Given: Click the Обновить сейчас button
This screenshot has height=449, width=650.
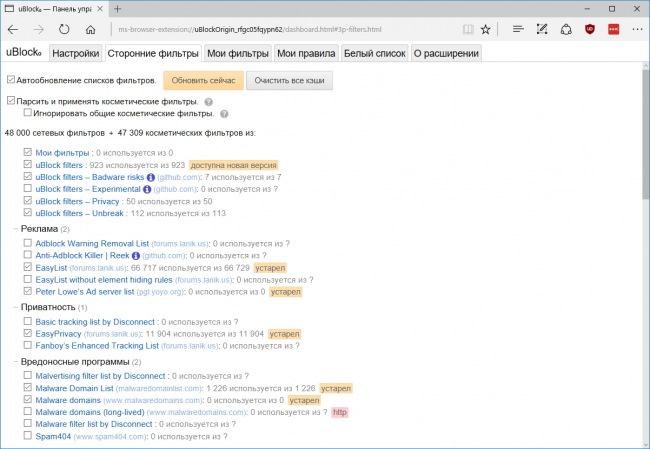Looking at the screenshot, I should pos(203,80).
